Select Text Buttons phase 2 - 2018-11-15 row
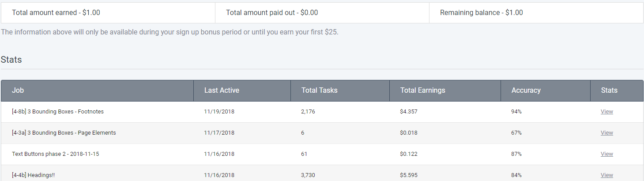Image resolution: width=644 pixels, height=181 pixels. 55,154
